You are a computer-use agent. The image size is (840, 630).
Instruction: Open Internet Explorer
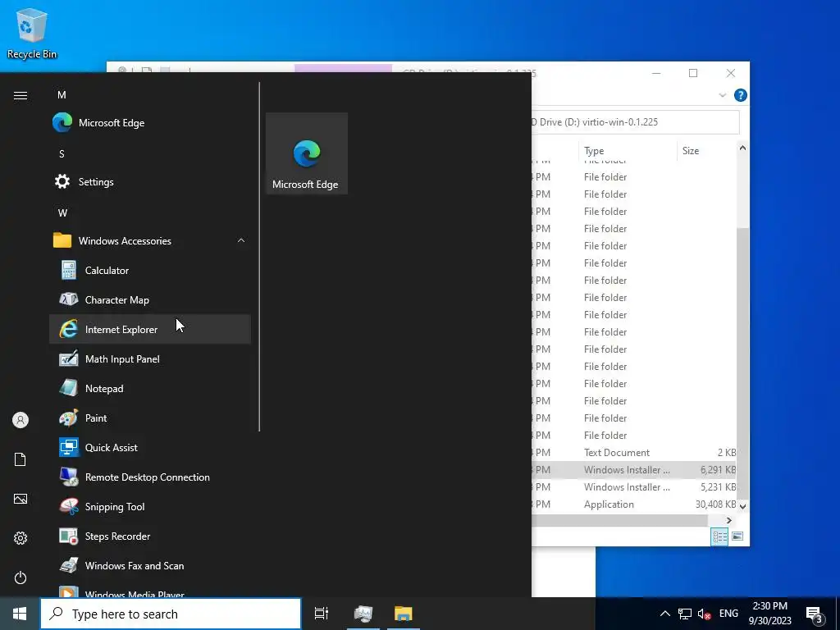coord(150,329)
